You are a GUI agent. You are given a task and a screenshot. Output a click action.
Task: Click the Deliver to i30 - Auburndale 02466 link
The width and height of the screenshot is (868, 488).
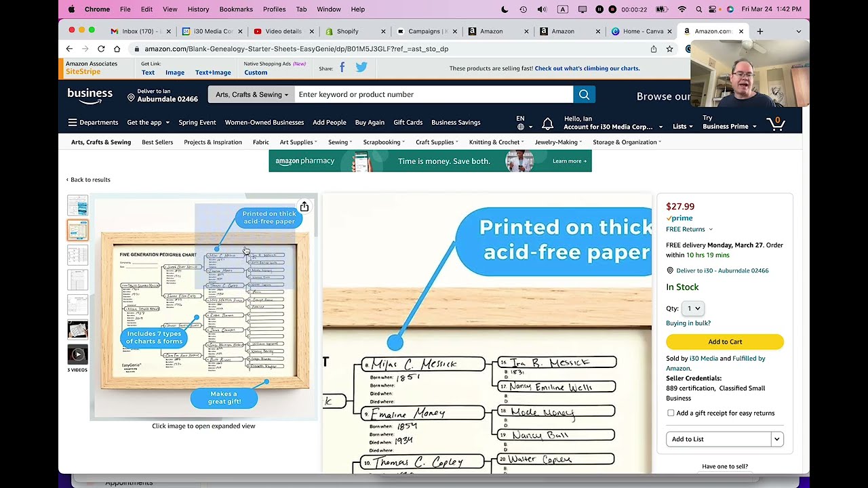click(722, 270)
